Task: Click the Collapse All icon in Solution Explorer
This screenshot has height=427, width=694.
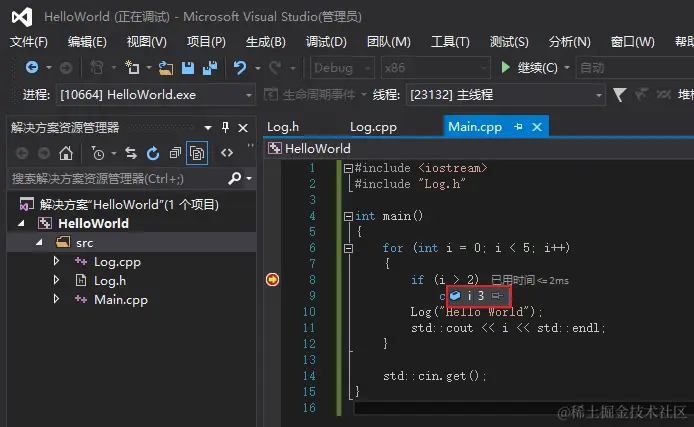Action: click(175, 153)
